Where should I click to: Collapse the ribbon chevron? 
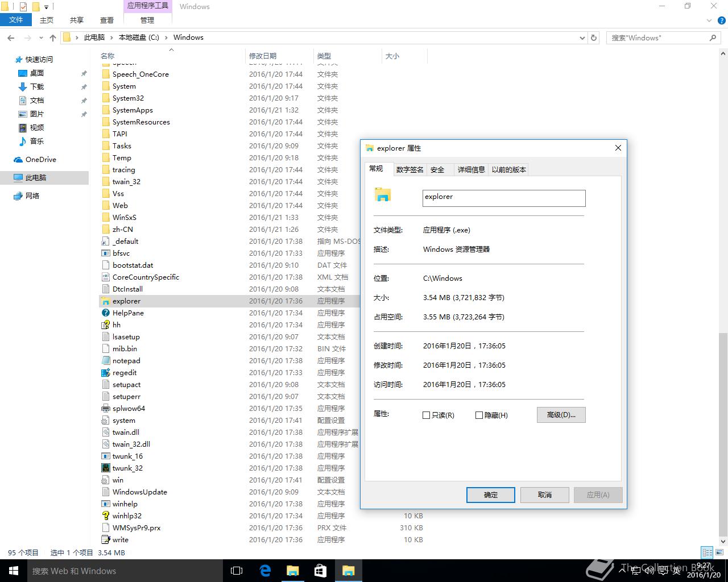[x=710, y=20]
